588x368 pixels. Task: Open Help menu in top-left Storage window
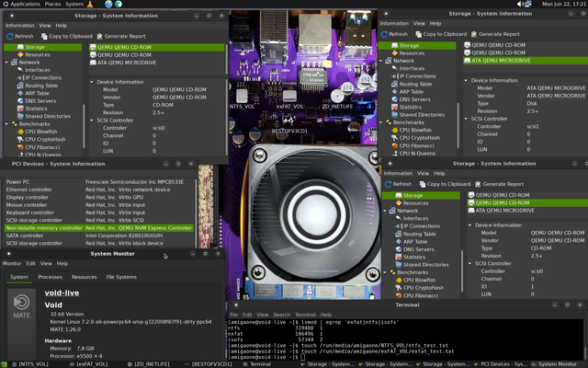[x=62, y=26]
